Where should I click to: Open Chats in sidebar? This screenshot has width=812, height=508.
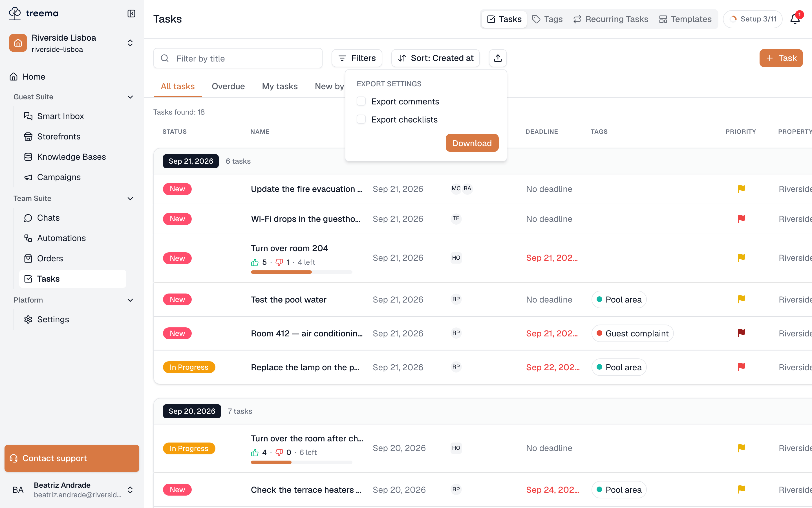(73, 218)
